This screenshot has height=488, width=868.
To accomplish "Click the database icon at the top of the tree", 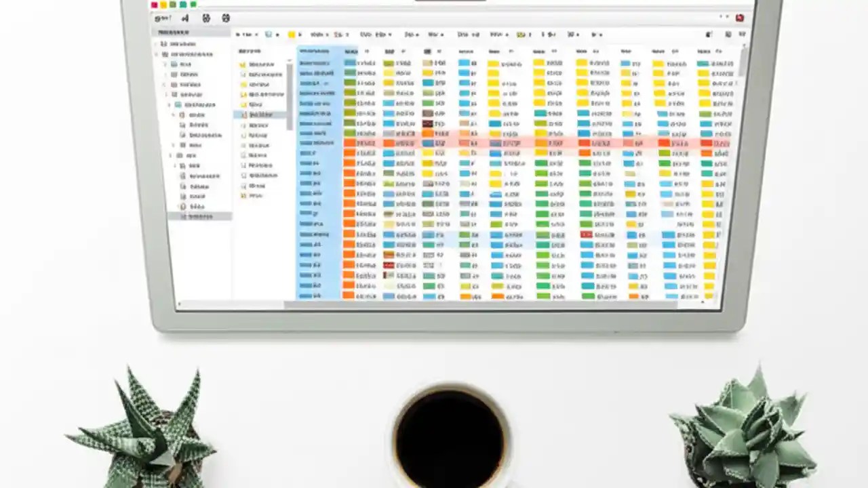I will click(x=164, y=44).
